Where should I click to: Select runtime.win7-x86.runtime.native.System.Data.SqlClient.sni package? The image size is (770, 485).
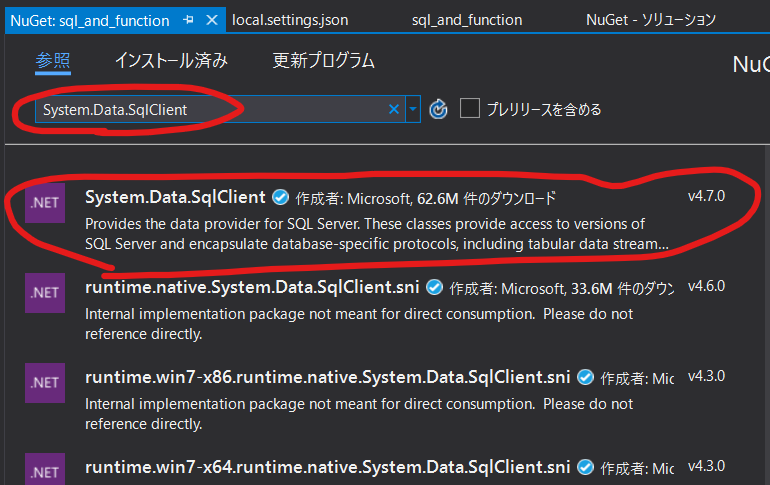328,377
